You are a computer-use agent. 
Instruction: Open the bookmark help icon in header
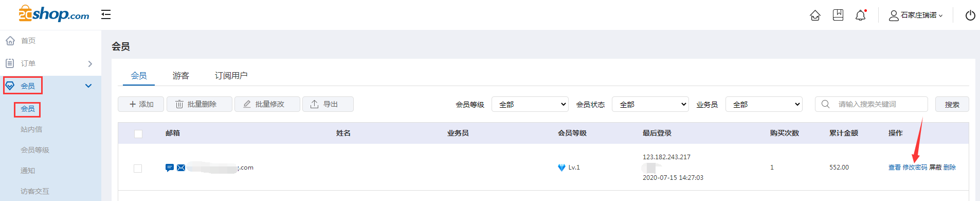(x=838, y=15)
